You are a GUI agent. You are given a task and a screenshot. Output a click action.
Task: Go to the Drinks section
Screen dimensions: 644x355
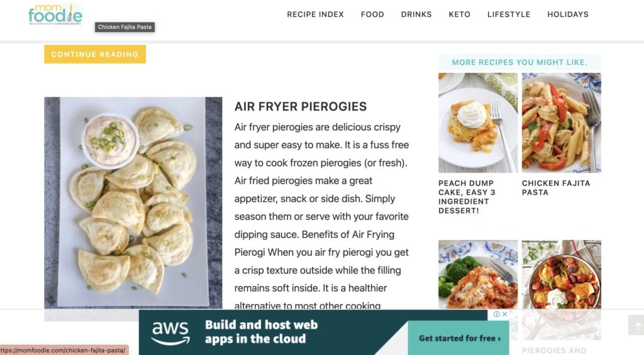[416, 14]
